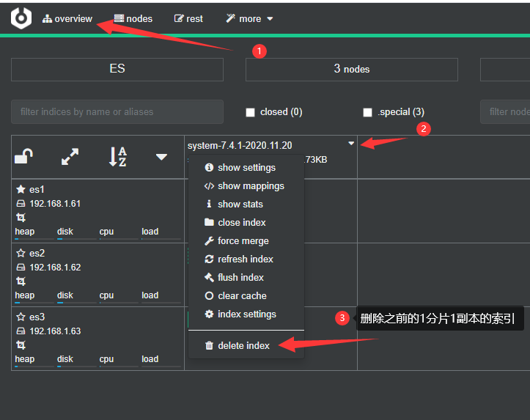Switch to the nodes tab
The height and width of the screenshot is (420, 530).
point(133,19)
